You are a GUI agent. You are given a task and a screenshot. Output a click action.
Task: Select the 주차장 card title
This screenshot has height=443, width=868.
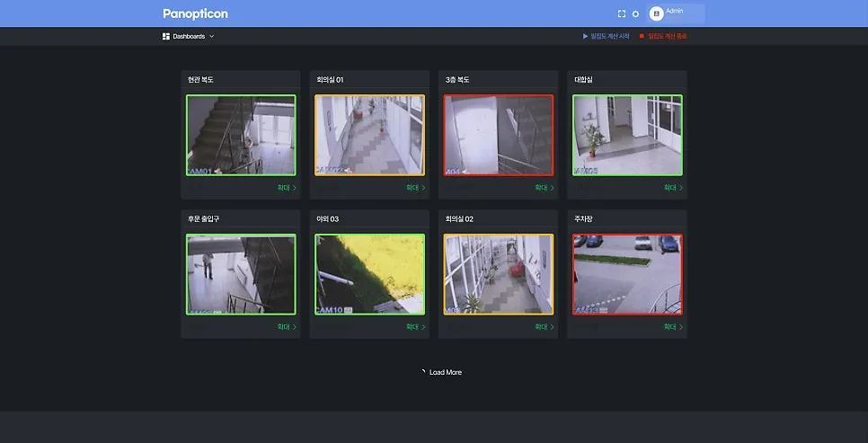583,218
